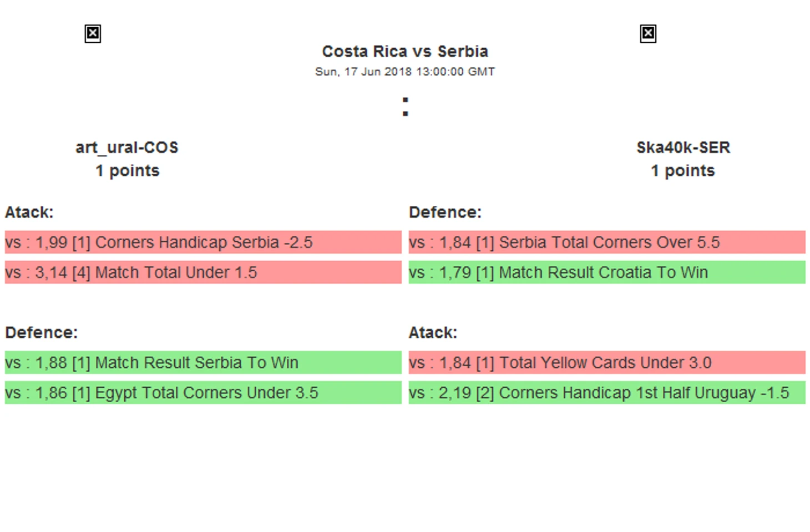The width and height of the screenshot is (810, 532).
Task: Click the broken Costa Rica flag image
Action: pos(93,34)
